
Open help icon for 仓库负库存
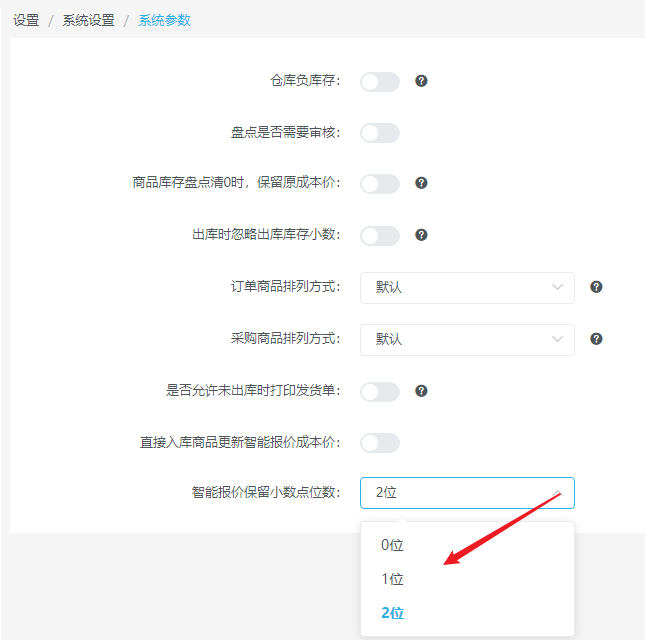[421, 81]
